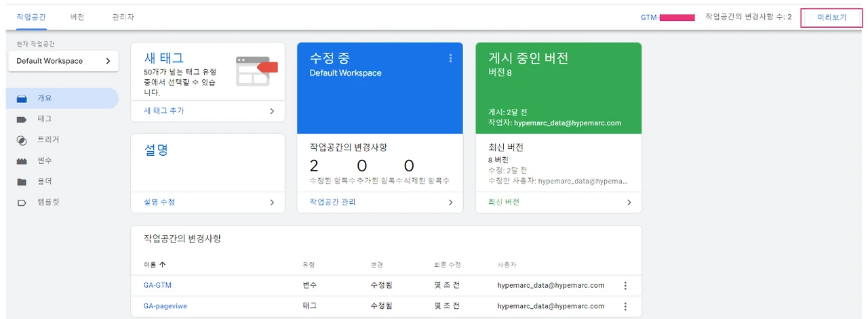This screenshot has width=868, height=319.
Task: Click 몇 초 전 in the GA-GTM row
Action: [447, 285]
